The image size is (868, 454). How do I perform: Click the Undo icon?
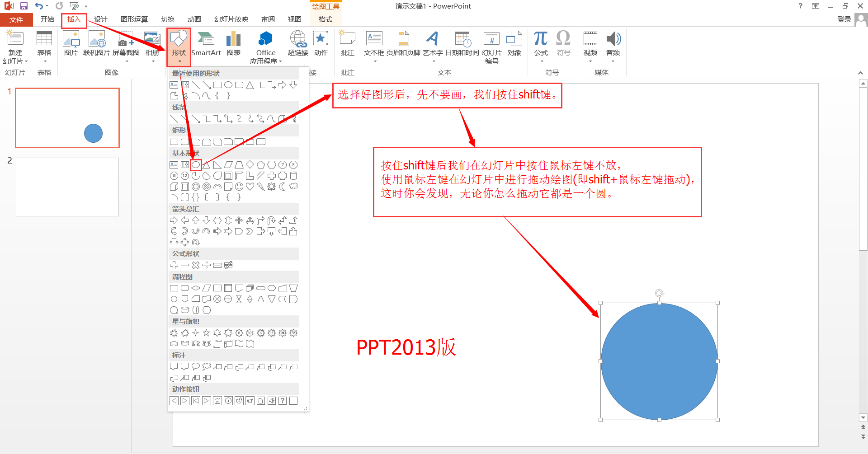pos(39,6)
